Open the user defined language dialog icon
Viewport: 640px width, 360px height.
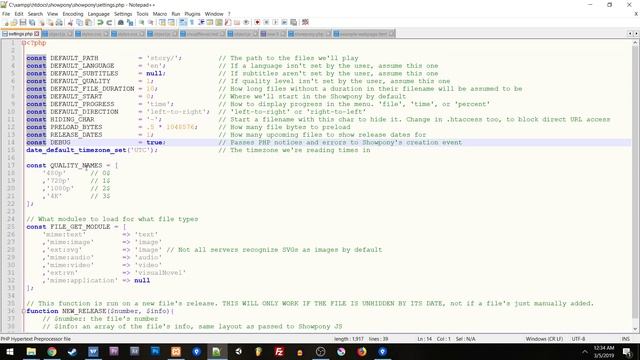tap(209, 22)
